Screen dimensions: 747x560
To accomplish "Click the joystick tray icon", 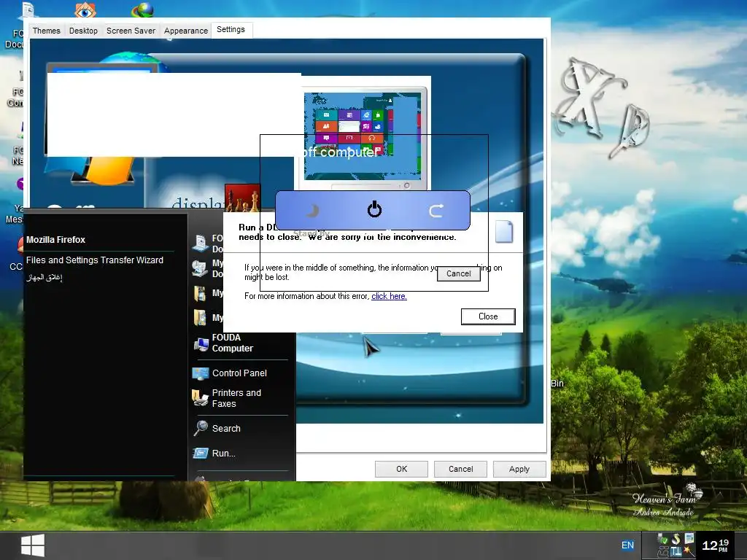I will [x=662, y=552].
